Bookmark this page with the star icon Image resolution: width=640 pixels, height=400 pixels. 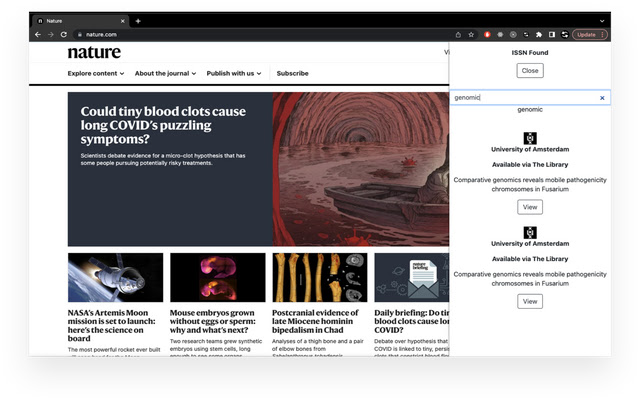click(471, 35)
